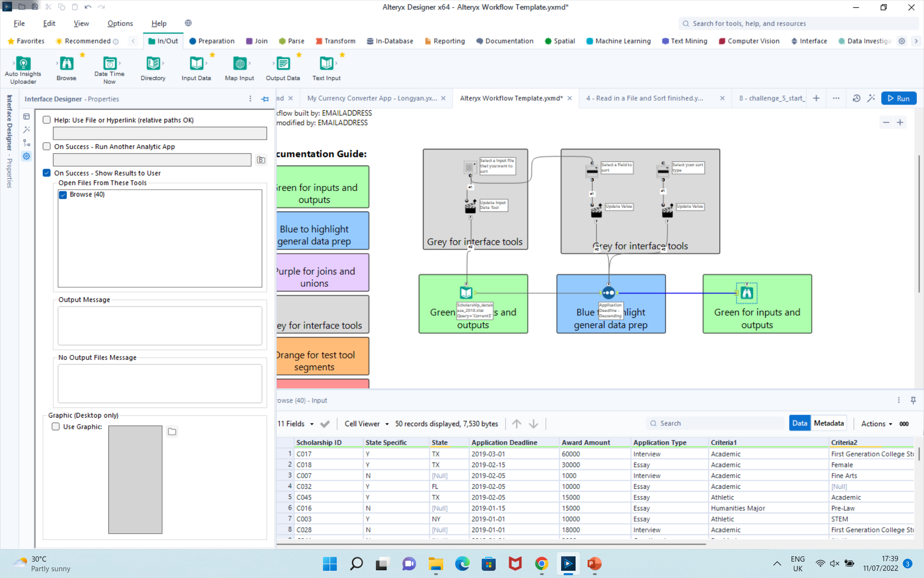Screen dimensions: 924x578
Task: Select the Input Data tool
Action: pyautogui.click(x=196, y=69)
